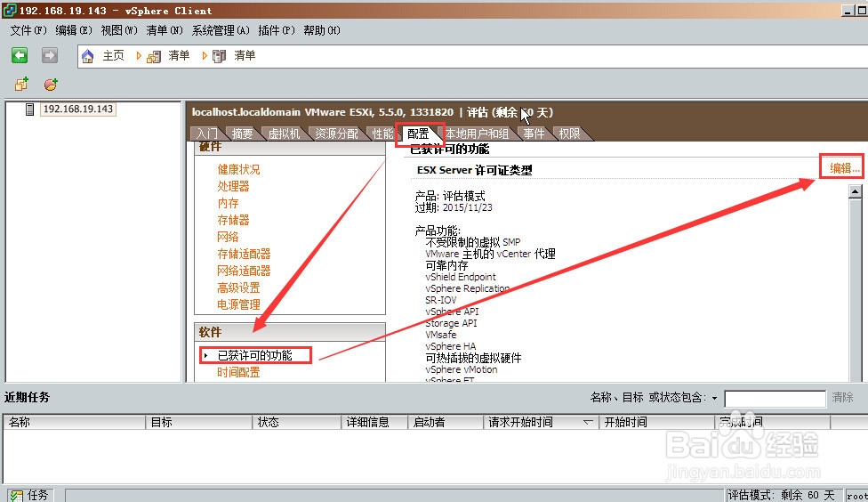Open the 名称、目标或状态包含 filter dropdown
This screenshot has height=502, width=868.
click(714, 398)
